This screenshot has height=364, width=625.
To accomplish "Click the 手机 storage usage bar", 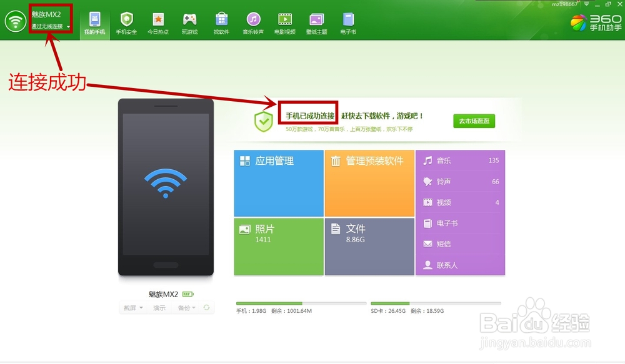I will click(x=301, y=303).
